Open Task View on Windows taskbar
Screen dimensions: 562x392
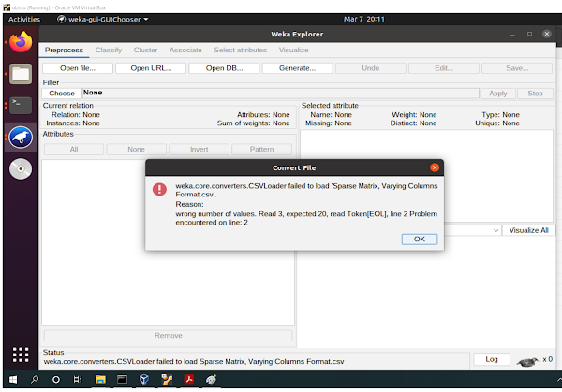point(78,380)
